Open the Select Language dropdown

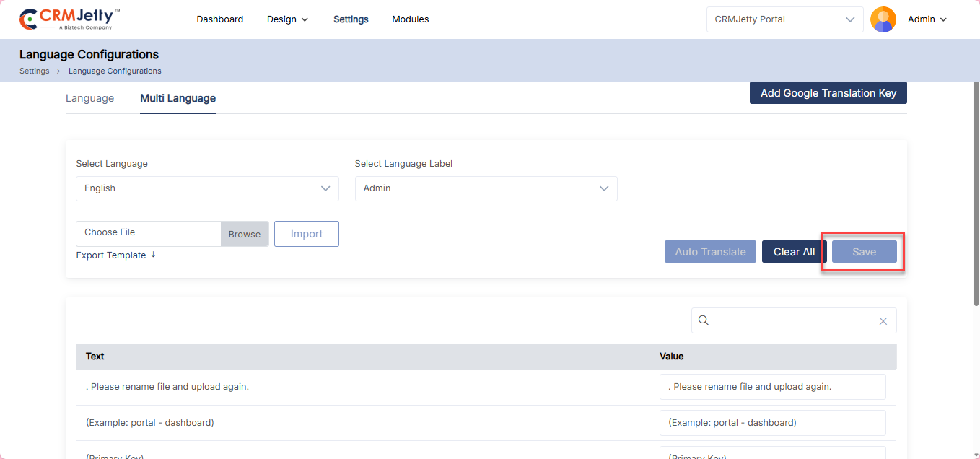(x=207, y=188)
